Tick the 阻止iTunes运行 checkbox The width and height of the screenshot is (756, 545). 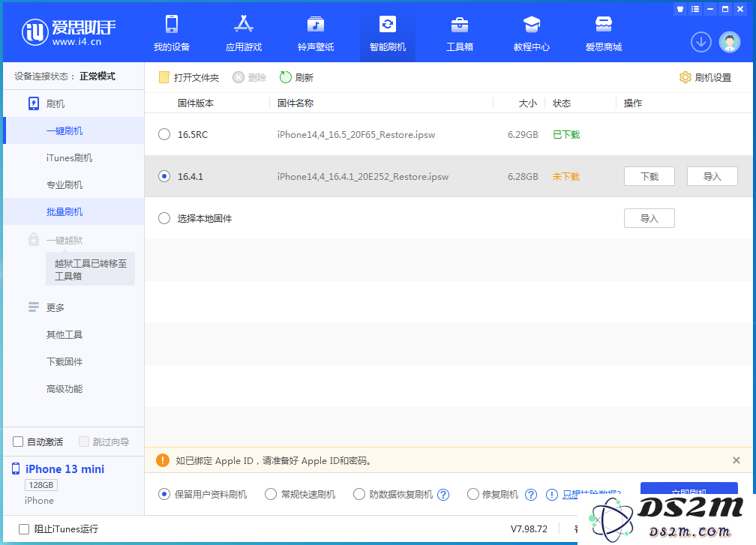point(24,529)
